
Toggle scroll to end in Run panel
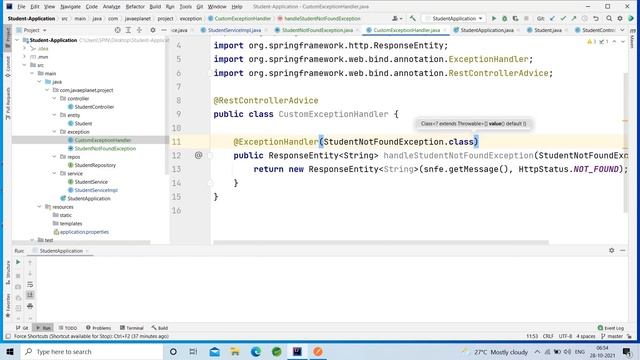(x=30, y=295)
